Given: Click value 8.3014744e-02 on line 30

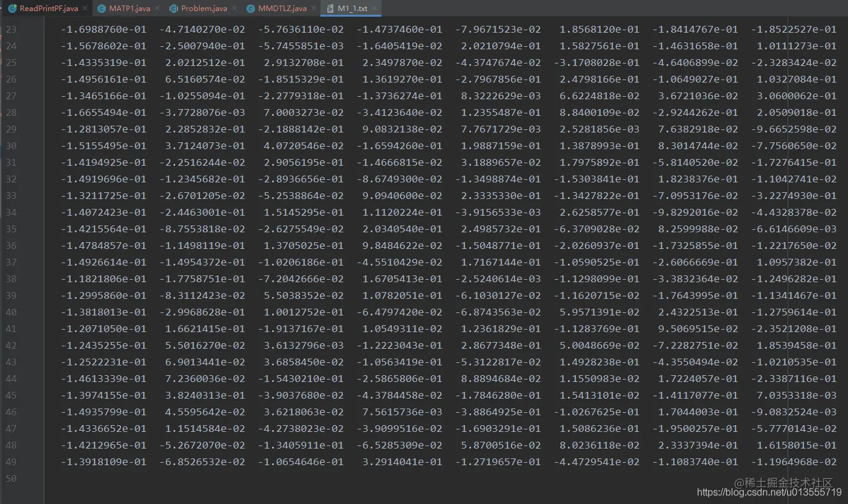Looking at the screenshot, I should click(698, 146).
